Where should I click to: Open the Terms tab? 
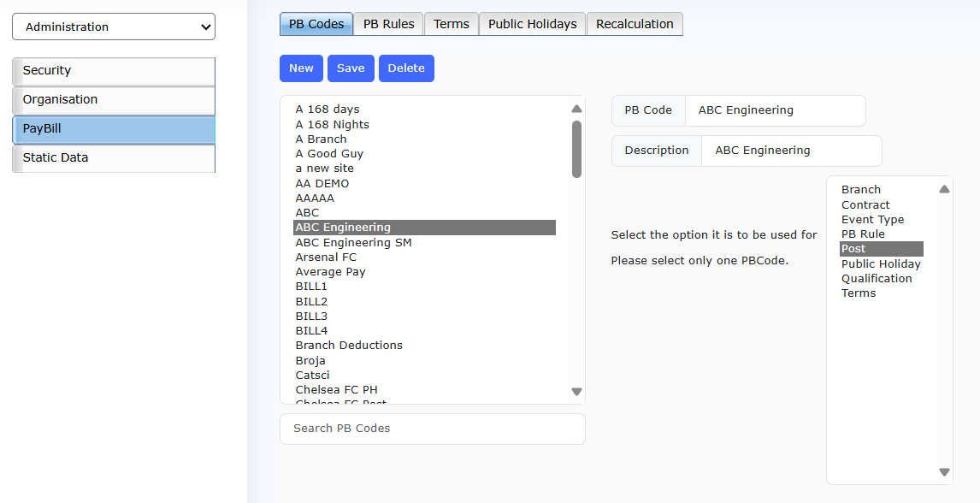click(451, 24)
